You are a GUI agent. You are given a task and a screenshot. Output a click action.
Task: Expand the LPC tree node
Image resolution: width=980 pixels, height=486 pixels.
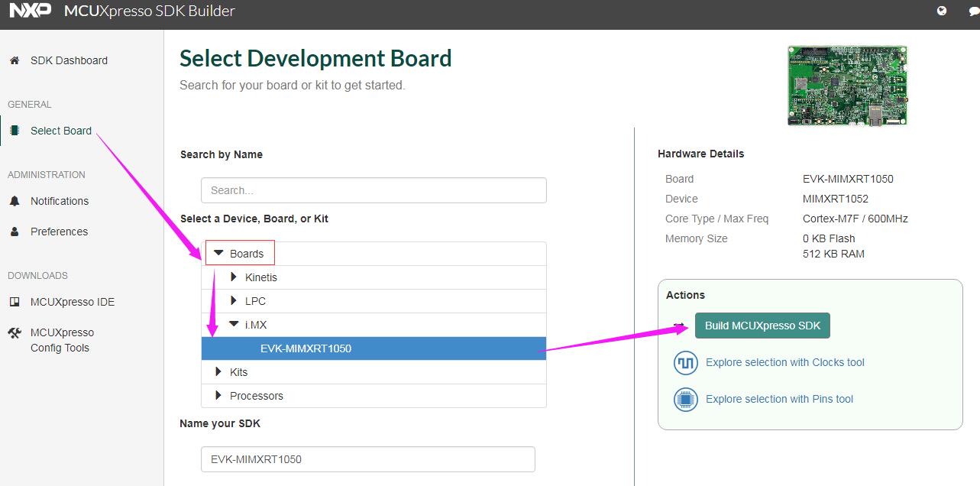point(234,300)
